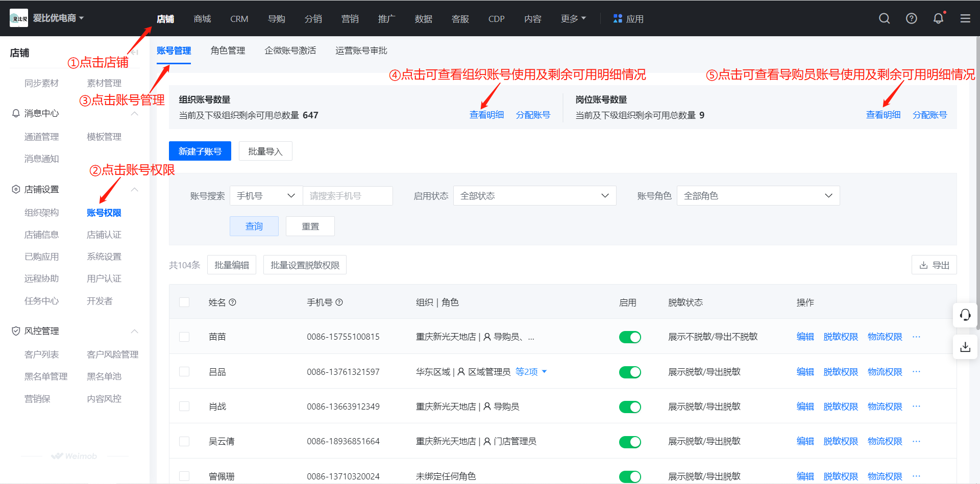
Task: Click 脱敏权限 for 吕品 row
Action: point(841,372)
